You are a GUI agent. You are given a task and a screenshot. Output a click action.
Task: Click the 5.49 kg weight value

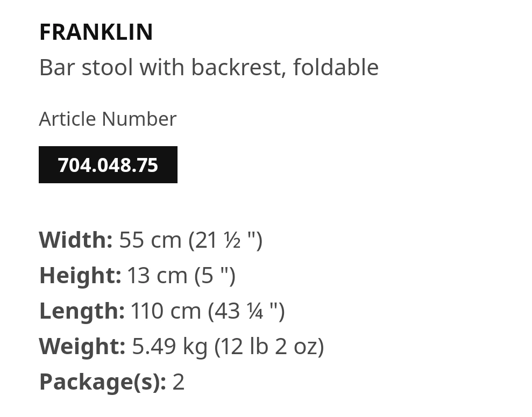point(169,346)
